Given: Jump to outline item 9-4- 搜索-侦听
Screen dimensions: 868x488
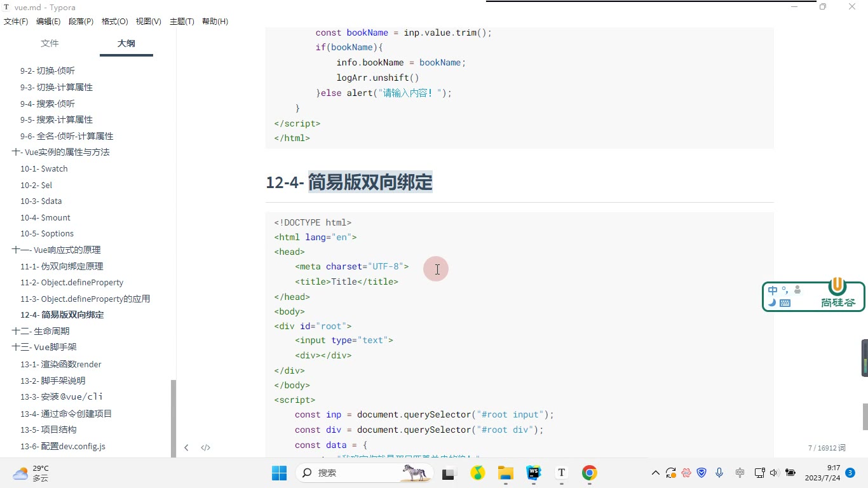Looking at the screenshot, I should (x=48, y=104).
